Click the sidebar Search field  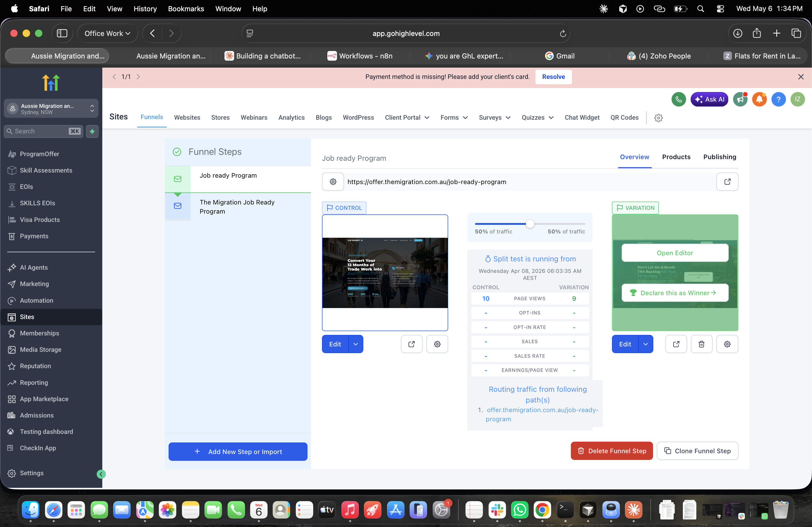point(43,131)
